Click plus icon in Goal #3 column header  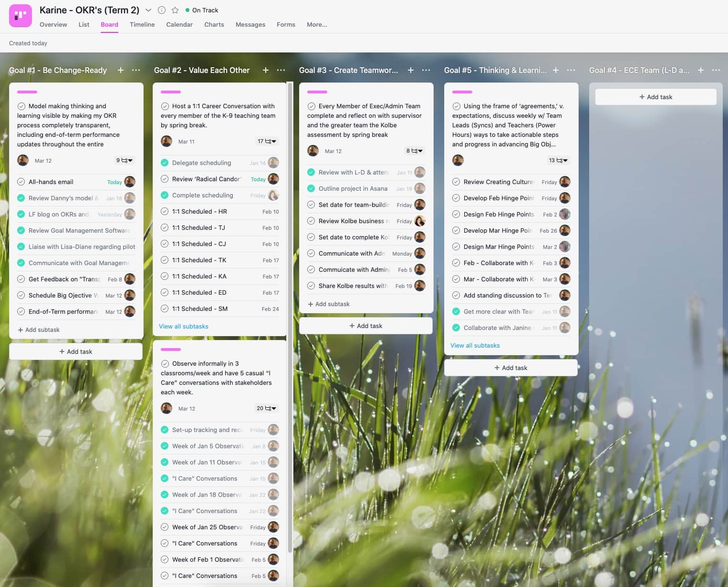pos(410,70)
